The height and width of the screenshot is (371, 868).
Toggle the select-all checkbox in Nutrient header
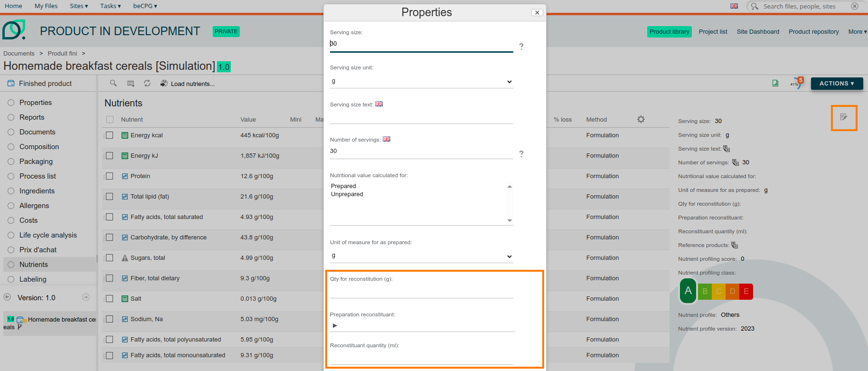pos(110,120)
